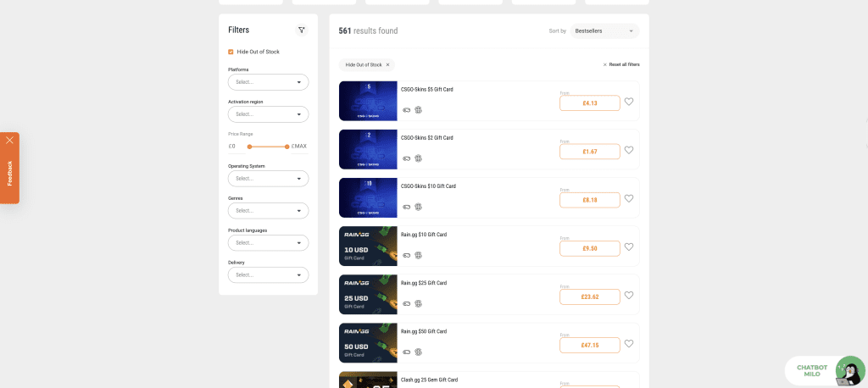868x388 pixels.
Task: Click globe icon on Rain.gg $25 Gift Card
Action: pos(419,303)
